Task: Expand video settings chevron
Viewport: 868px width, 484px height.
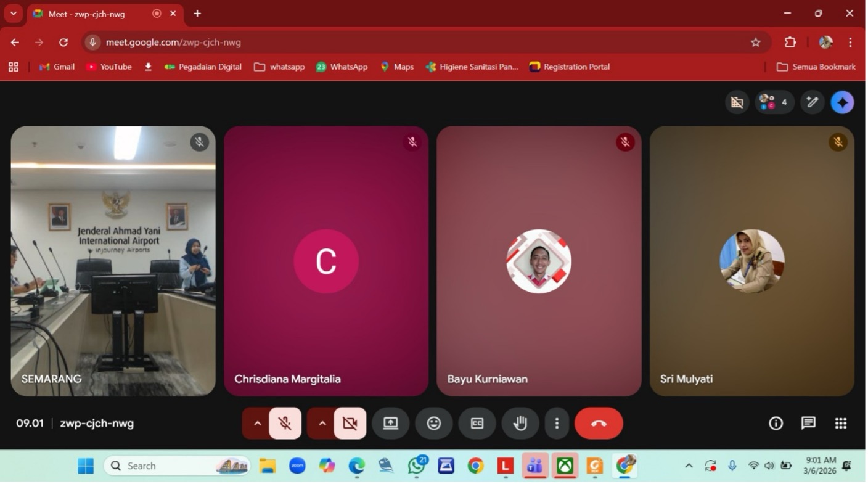Action: pos(322,424)
